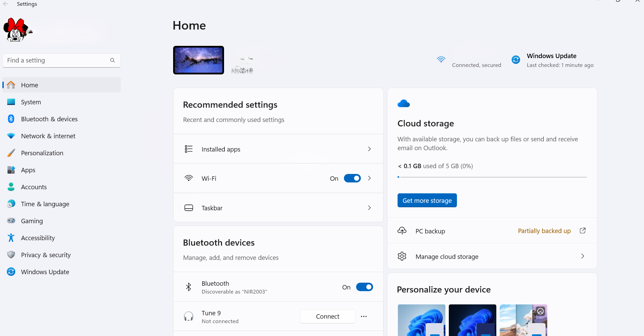Open the Windows Update sync icon
Image resolution: width=644 pixels, height=336 pixels.
coord(516,59)
